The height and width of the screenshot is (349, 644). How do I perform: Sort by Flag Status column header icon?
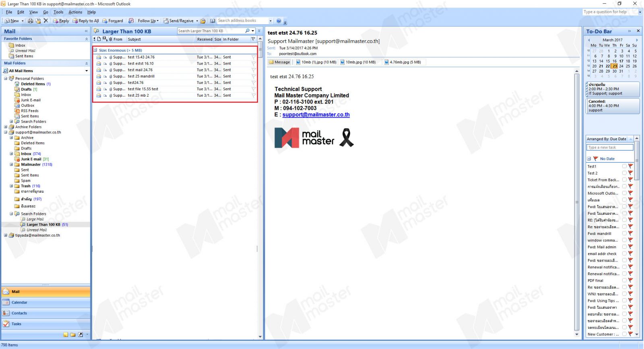[253, 39]
